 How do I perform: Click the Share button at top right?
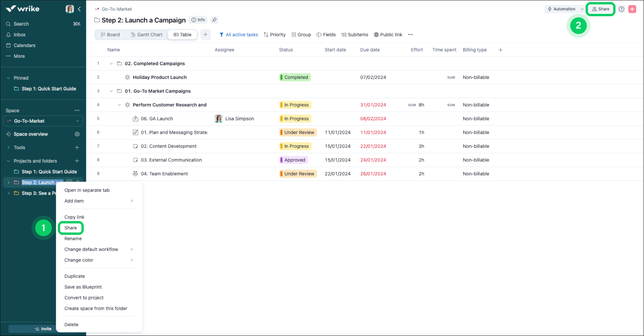click(x=600, y=9)
